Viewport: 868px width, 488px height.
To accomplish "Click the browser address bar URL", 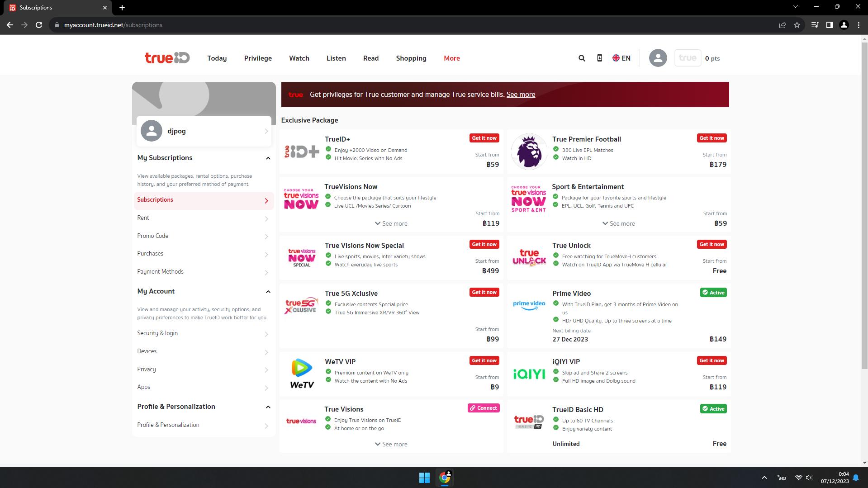I will 113,25.
